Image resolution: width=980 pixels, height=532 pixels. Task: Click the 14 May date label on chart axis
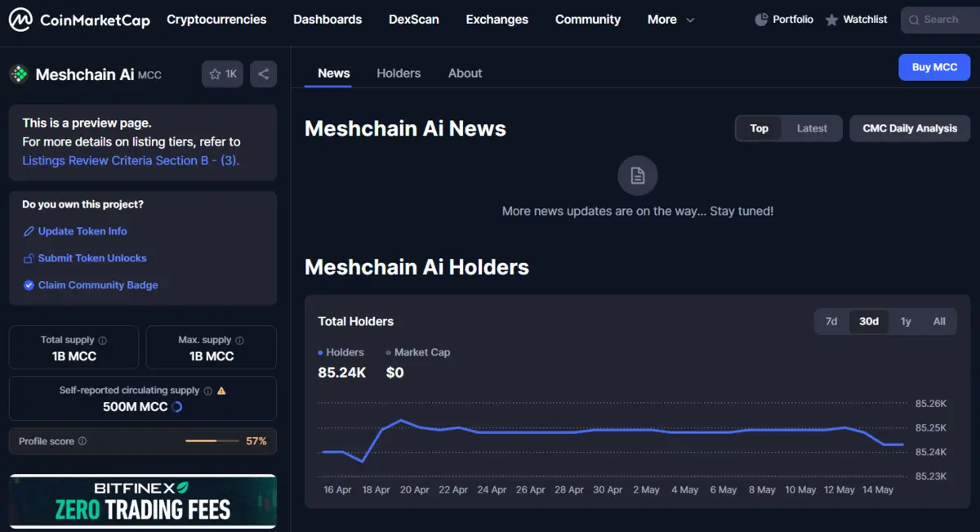(878, 490)
